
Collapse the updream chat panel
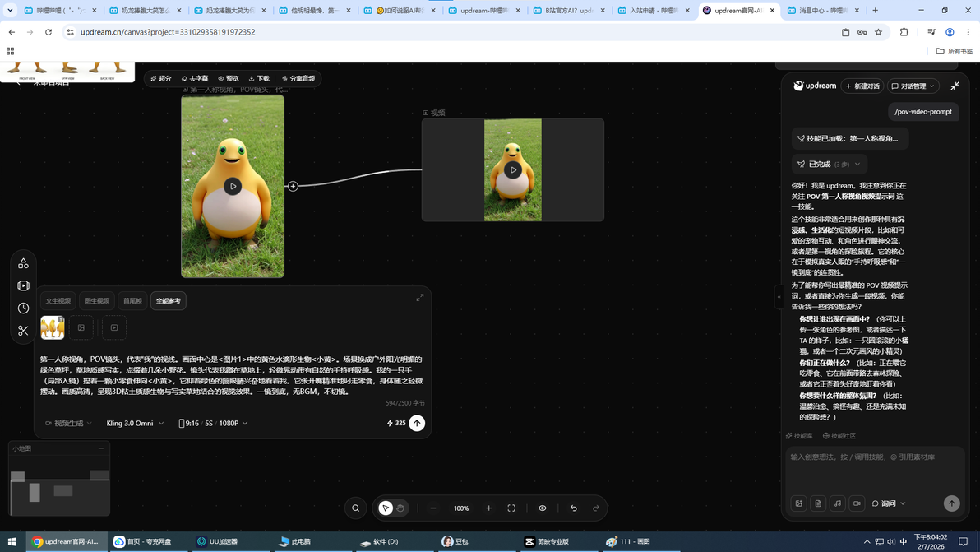pos(955,86)
